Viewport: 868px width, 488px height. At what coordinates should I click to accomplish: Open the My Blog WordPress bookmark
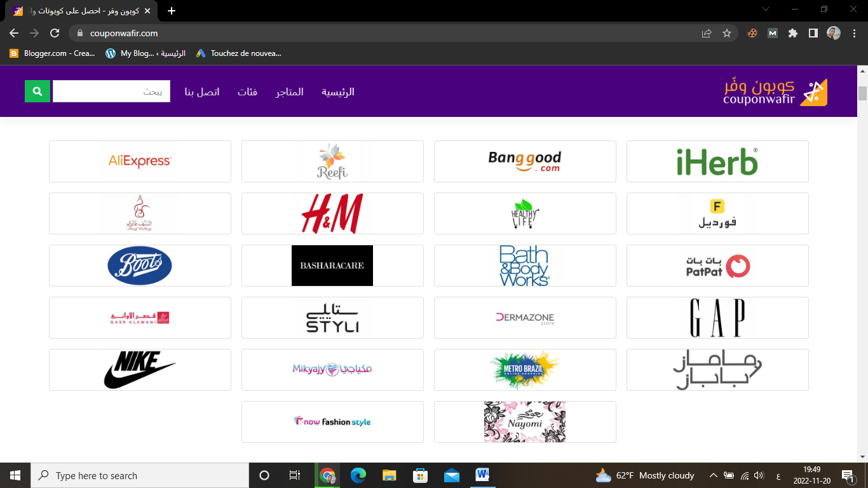146,53
